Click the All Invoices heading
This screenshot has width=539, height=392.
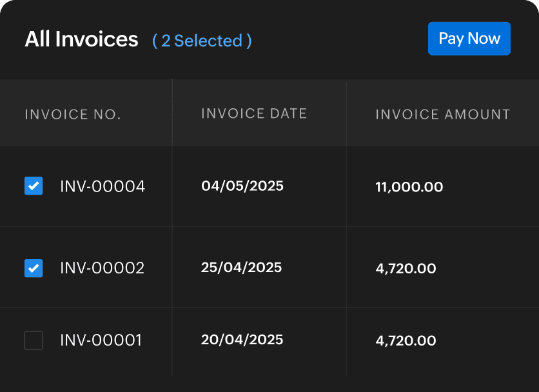click(x=81, y=39)
